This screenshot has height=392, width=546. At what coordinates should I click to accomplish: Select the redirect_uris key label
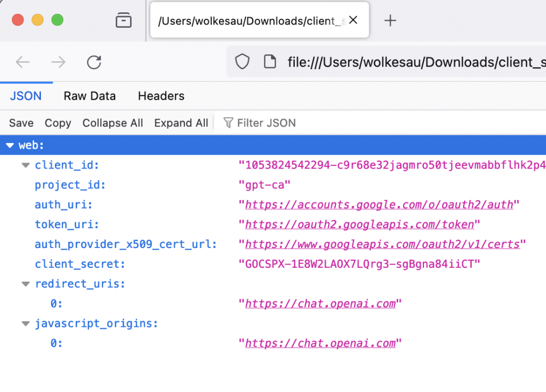[80, 284]
